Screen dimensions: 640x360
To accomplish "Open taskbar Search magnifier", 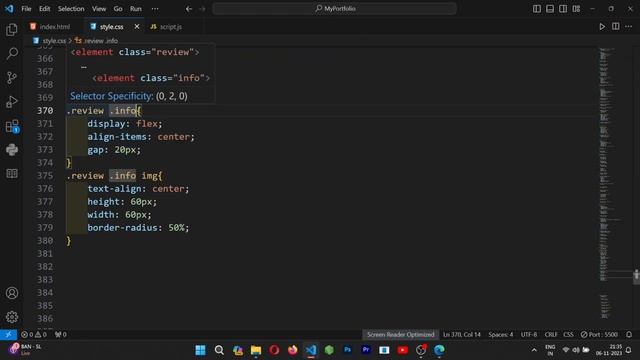I will 219,350.
